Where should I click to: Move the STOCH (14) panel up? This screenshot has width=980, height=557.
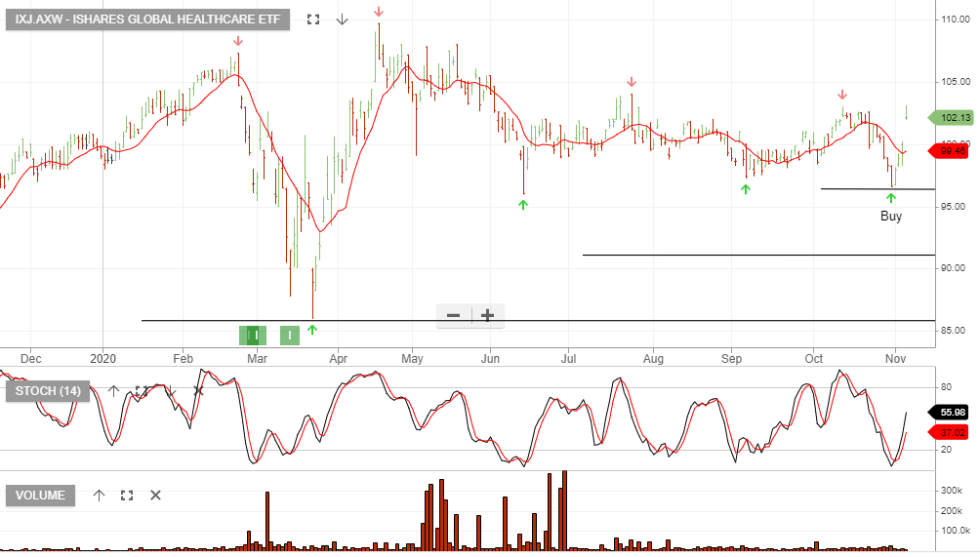tap(113, 391)
